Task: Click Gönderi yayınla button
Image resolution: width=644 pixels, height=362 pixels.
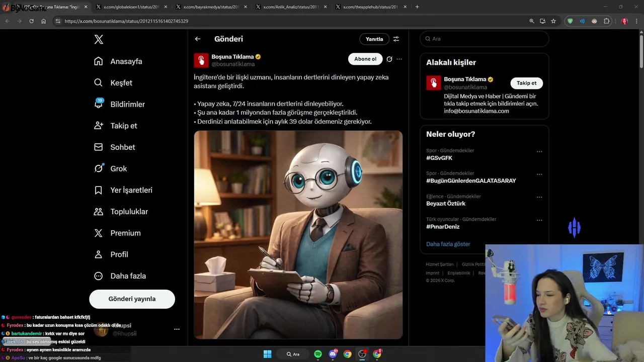Action: click(x=132, y=299)
